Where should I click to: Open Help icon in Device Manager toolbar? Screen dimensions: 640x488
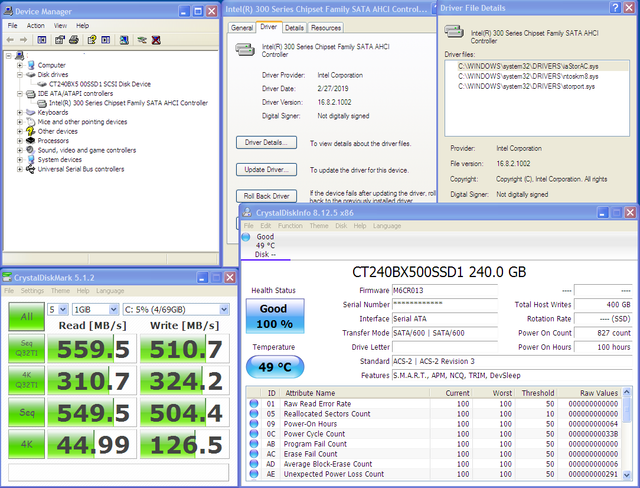coord(92,40)
